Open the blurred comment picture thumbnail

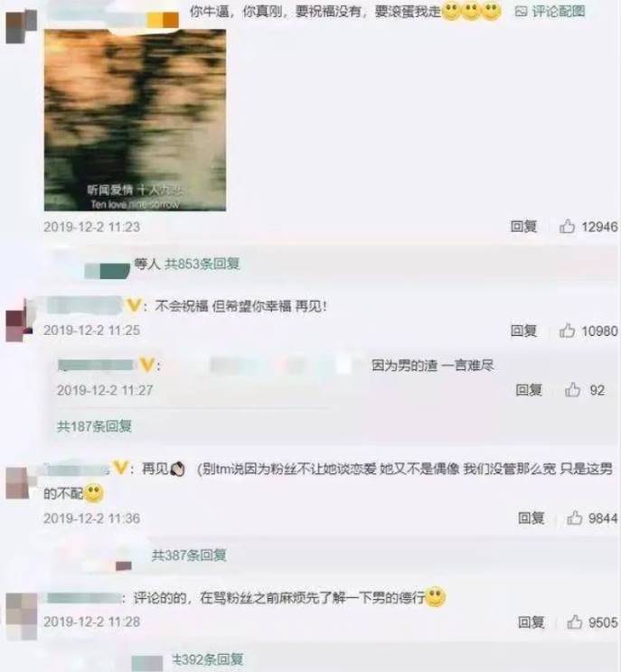(135, 120)
